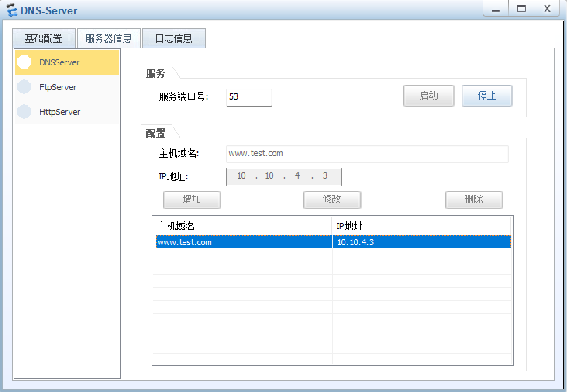Select FtpServer in the server list
The width and height of the screenshot is (567, 392).
[58, 87]
